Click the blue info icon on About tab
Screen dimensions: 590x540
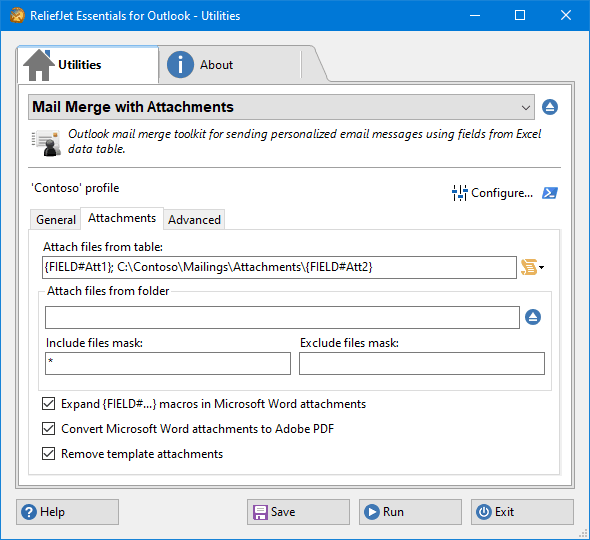[x=180, y=65]
